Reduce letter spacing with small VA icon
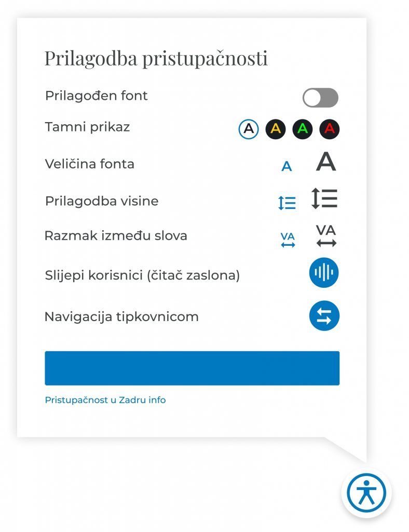 click(x=288, y=240)
